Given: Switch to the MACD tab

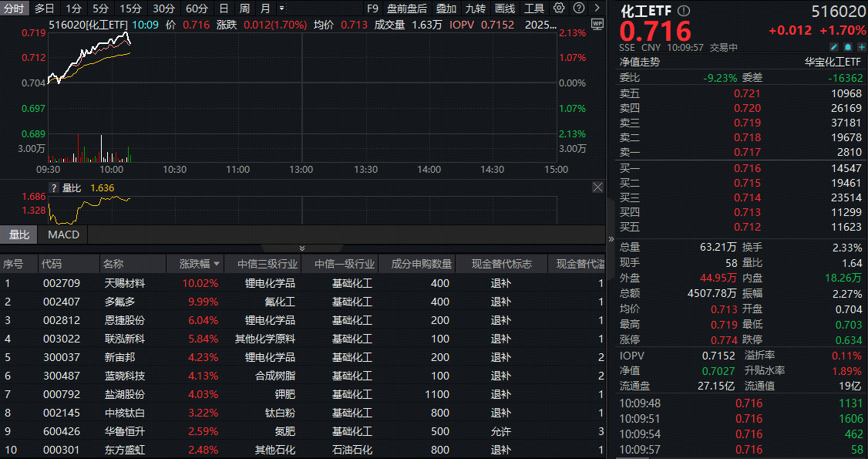Looking at the screenshot, I should tap(62, 235).
